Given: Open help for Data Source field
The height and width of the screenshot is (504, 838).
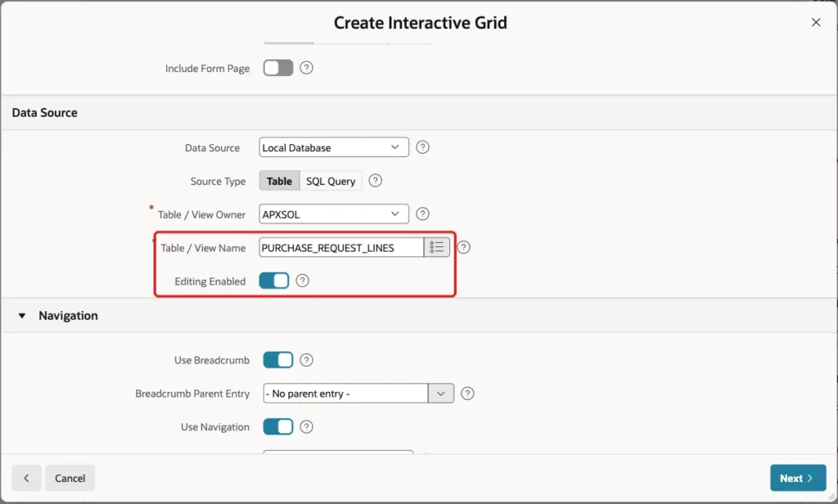Looking at the screenshot, I should tap(422, 147).
